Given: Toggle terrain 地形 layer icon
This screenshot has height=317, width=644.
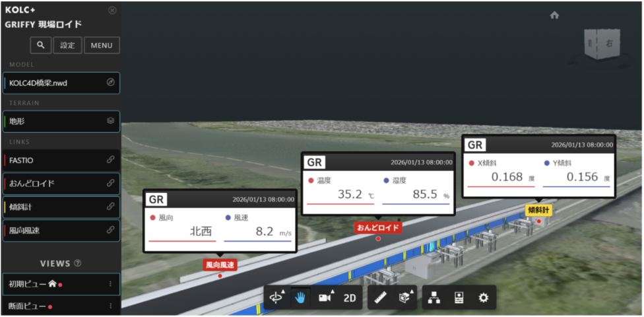Looking at the screenshot, I should 111,122.
